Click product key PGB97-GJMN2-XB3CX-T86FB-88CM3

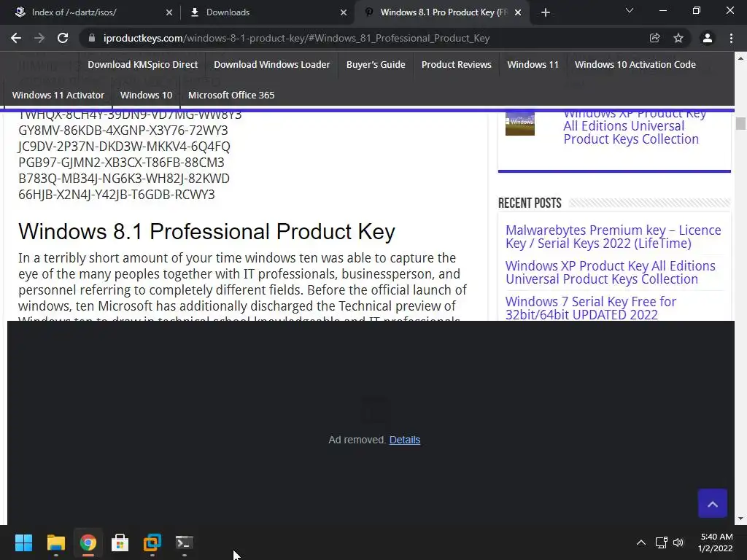122,163
